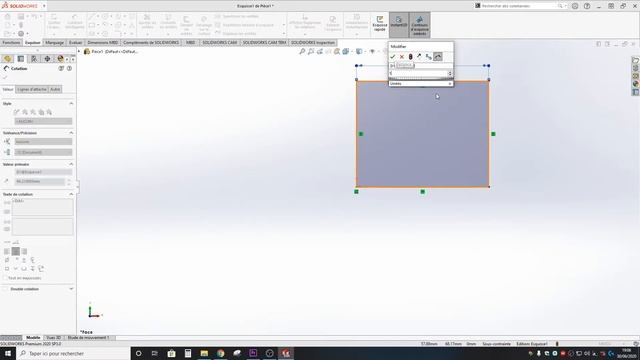Open the PropertyManager tab icon
This screenshot has width=640, height=360.
pyautogui.click(x=21, y=59)
